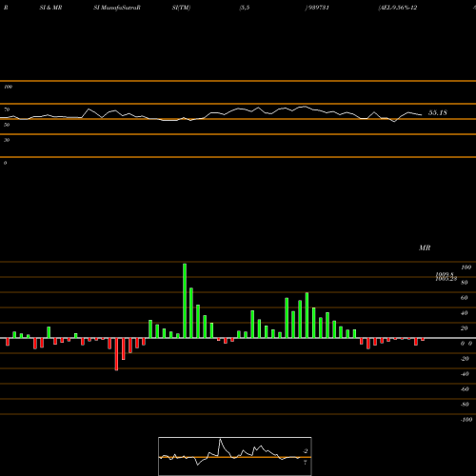Click the MR axis label 20
Screen dimensions: 476x476
coord(465,328)
